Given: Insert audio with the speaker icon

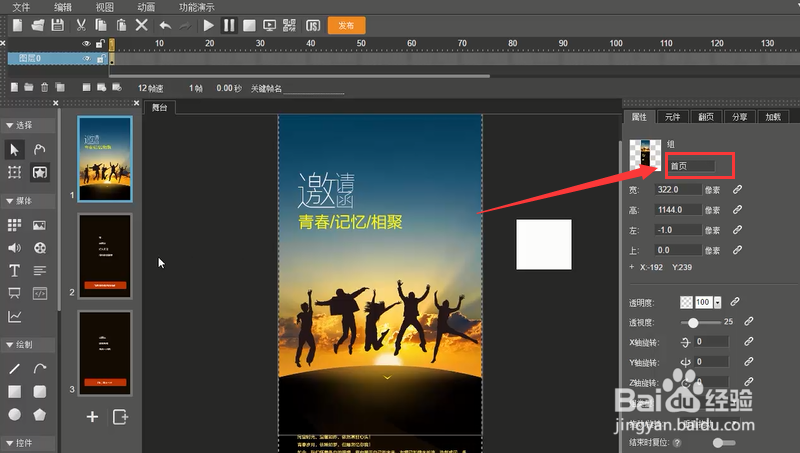Looking at the screenshot, I should [x=14, y=248].
